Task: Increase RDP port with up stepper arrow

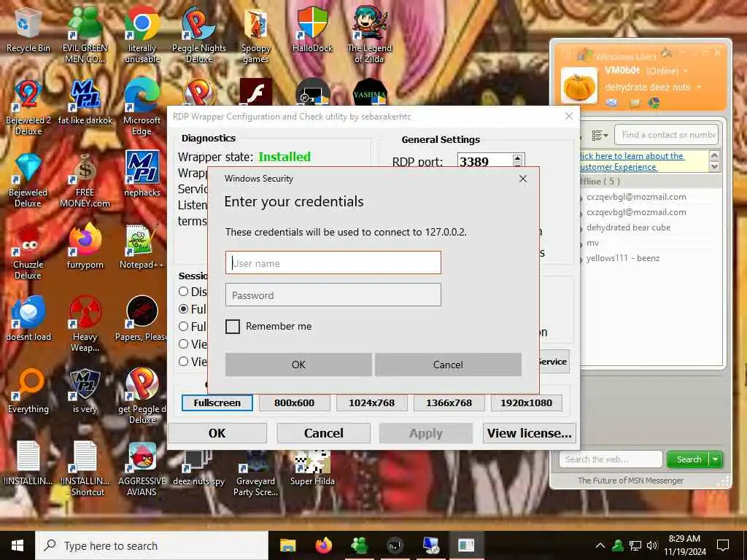Action: [x=518, y=157]
